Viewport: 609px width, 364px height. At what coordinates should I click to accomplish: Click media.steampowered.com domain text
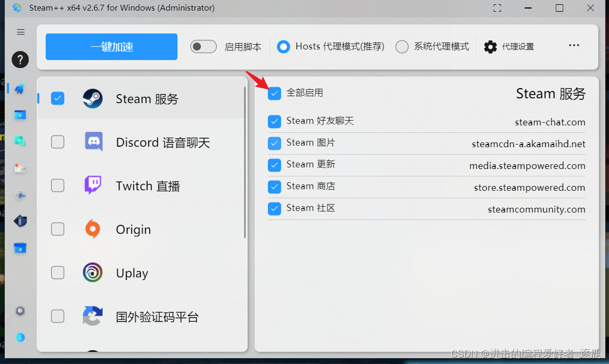tap(527, 165)
